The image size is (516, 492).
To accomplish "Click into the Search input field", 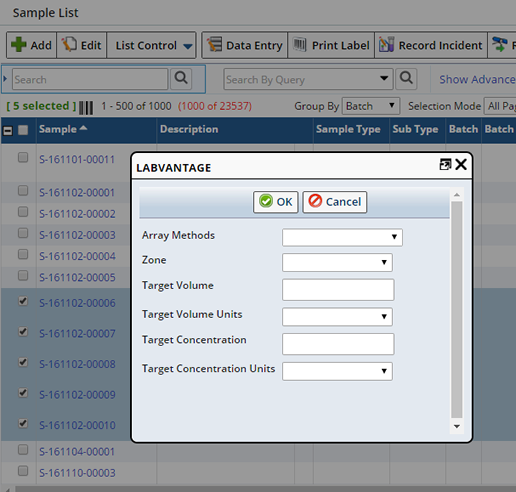I will [90, 79].
